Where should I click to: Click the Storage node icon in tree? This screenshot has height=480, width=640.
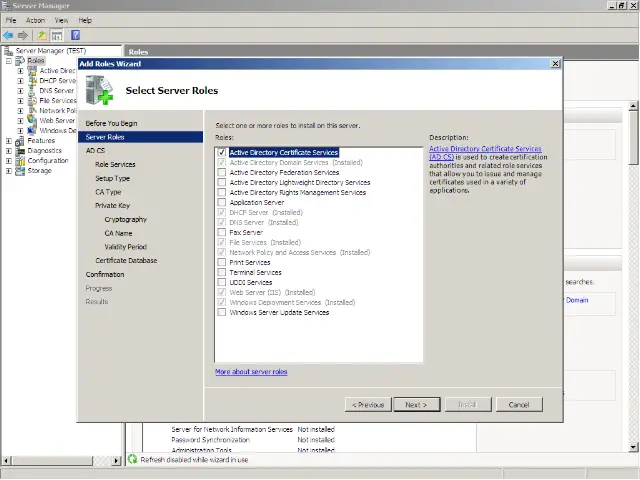pyautogui.click(x=20, y=171)
